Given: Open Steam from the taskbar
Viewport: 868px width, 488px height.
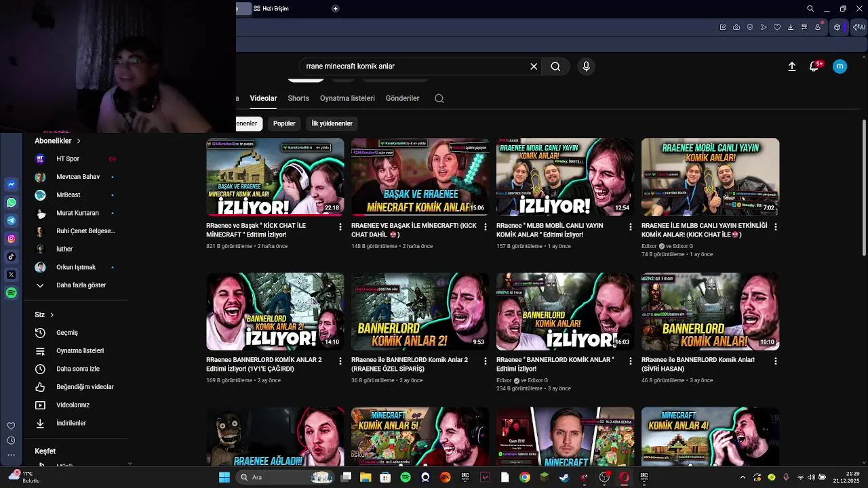Looking at the screenshot, I should click(564, 477).
